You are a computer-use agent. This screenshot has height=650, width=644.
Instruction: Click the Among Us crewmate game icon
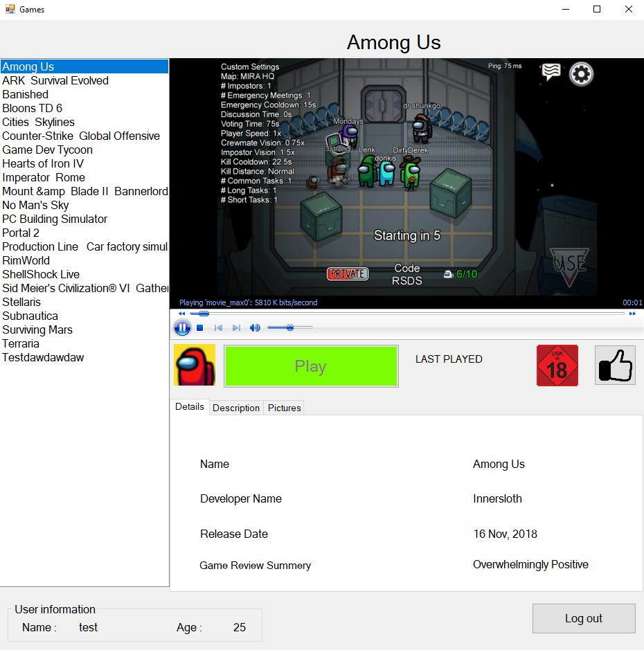coord(195,365)
